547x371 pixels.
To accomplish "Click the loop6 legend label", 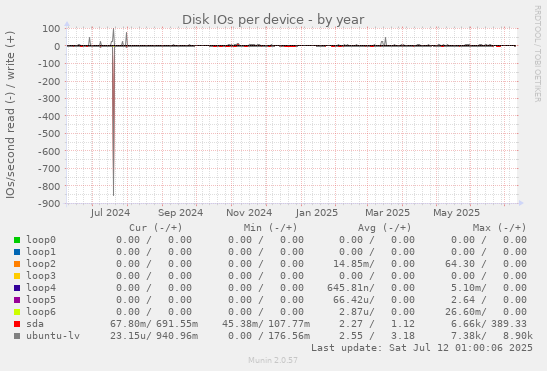I will tap(41, 312).
